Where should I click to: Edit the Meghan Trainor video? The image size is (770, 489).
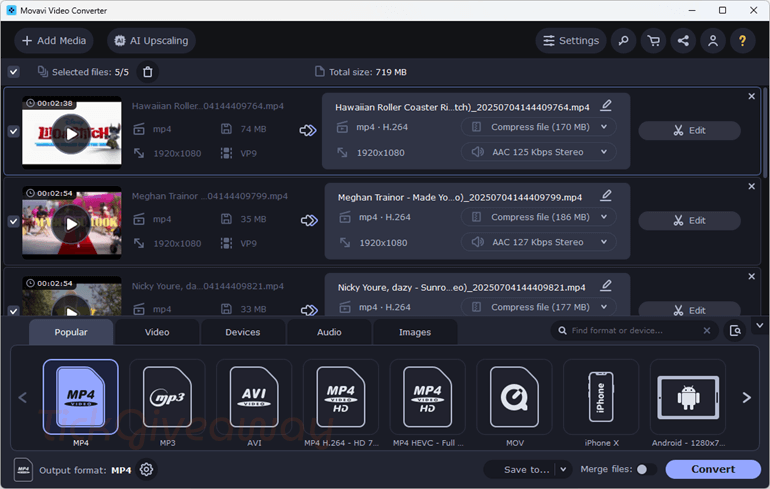pos(689,221)
